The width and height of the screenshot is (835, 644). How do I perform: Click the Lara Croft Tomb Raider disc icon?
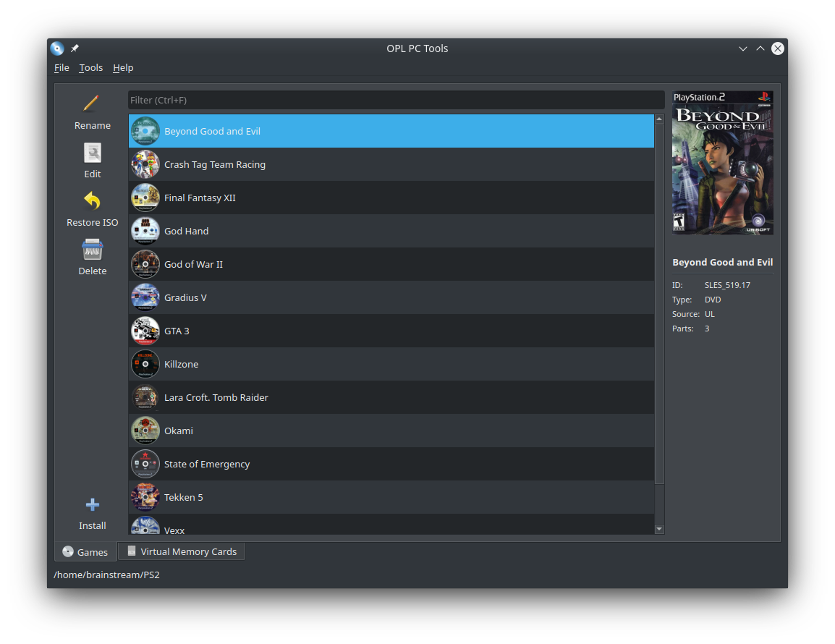145,397
